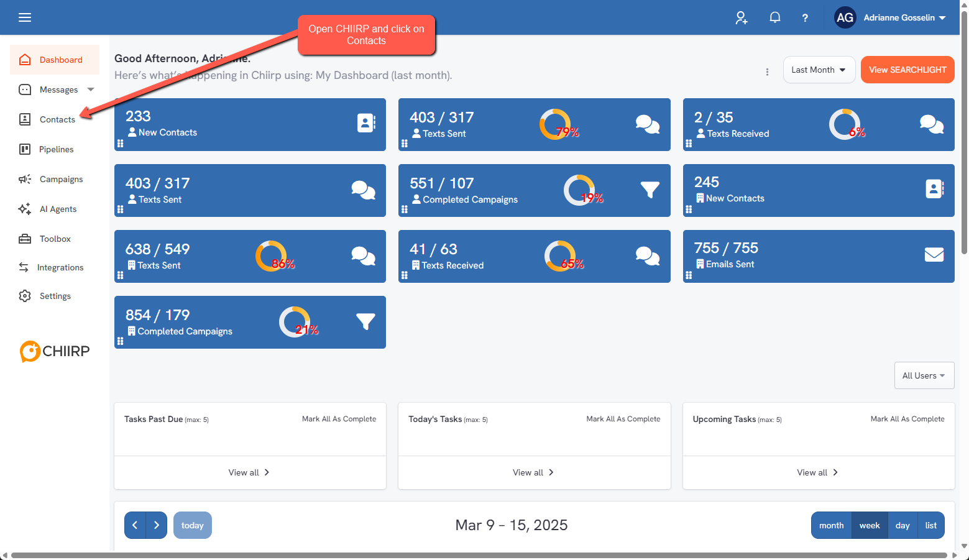This screenshot has width=969, height=560.
Task: Click the help question mark icon
Action: click(x=805, y=18)
